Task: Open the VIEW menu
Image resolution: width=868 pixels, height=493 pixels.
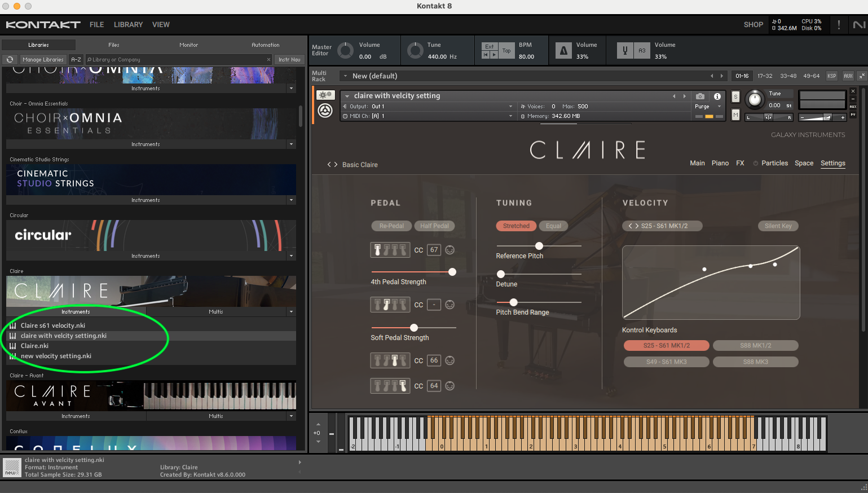Action: click(161, 25)
